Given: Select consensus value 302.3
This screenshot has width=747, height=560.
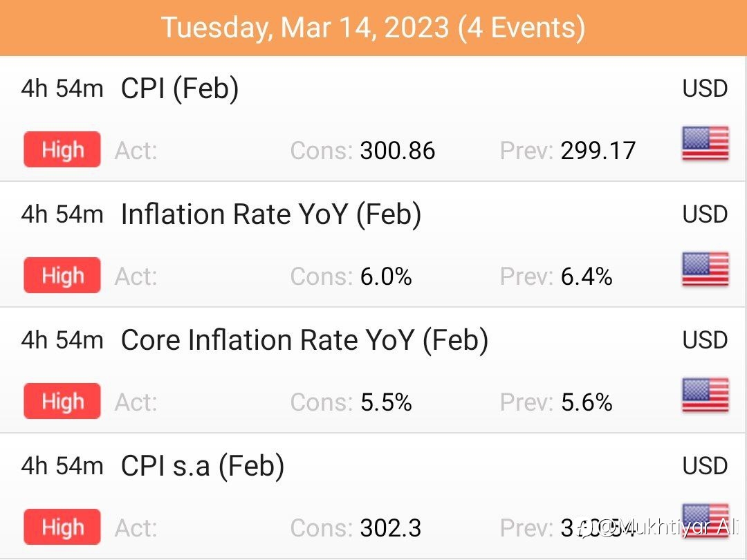Looking at the screenshot, I should (x=391, y=528).
